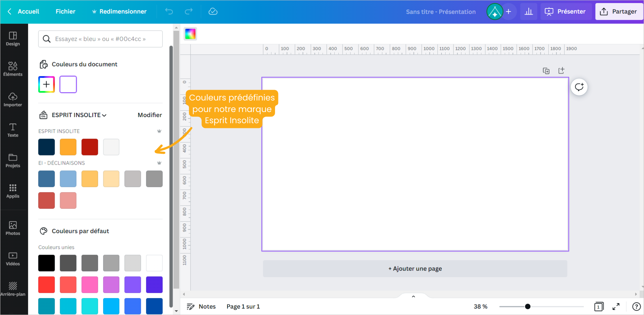Select the orange Esprit Insolite brand swatch
This screenshot has width=644, height=315.
click(68, 147)
